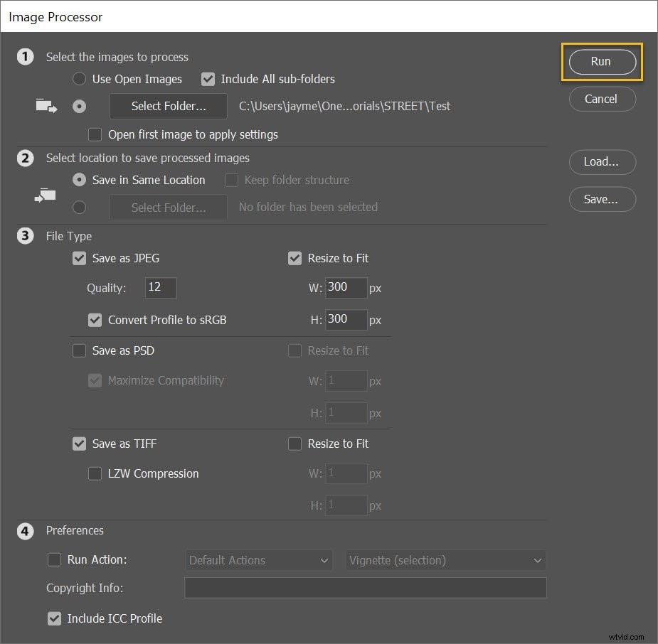
Task: Select the Use Open Images radio button
Action: [x=79, y=79]
